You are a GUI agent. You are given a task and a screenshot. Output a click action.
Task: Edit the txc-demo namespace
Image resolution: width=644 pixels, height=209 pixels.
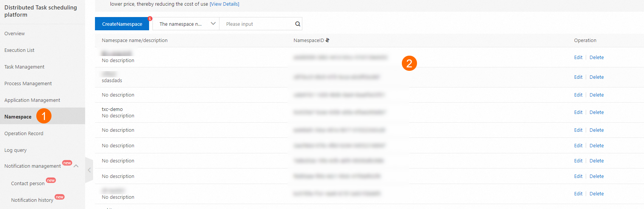tap(578, 112)
